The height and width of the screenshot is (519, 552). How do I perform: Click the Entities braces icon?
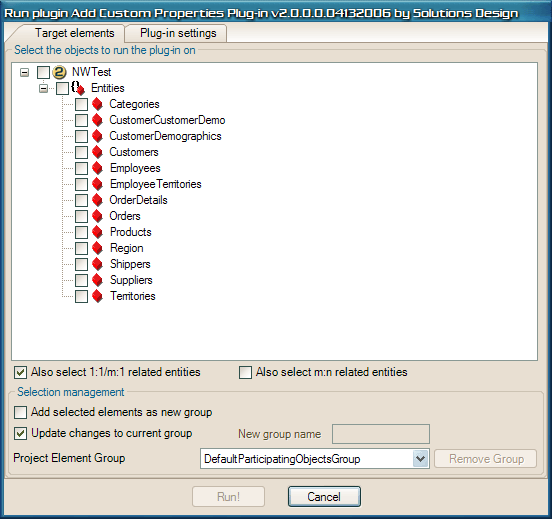[78, 88]
